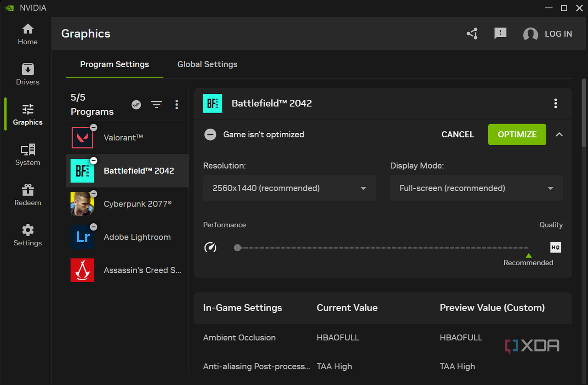The width and height of the screenshot is (588, 385).
Task: Click TAA High in Current Value column
Action: (x=334, y=367)
